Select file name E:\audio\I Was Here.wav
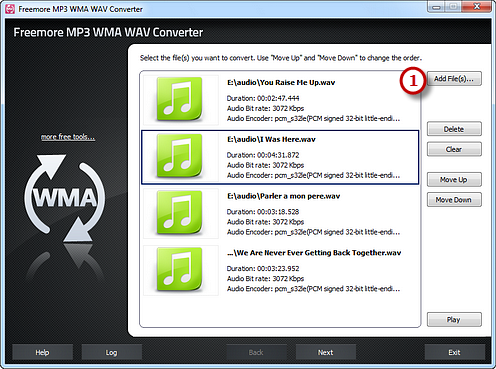The image size is (496, 369). click(271, 139)
